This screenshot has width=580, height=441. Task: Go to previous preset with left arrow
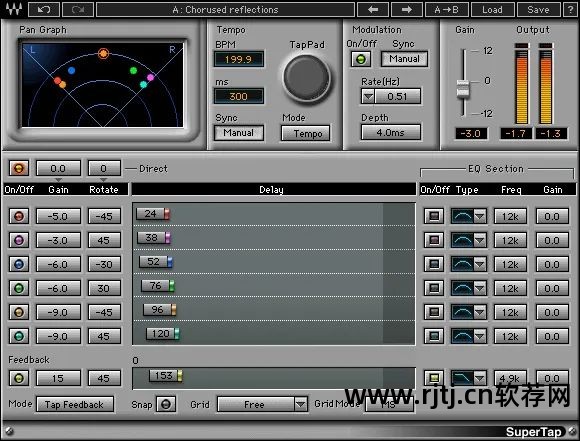[373, 9]
